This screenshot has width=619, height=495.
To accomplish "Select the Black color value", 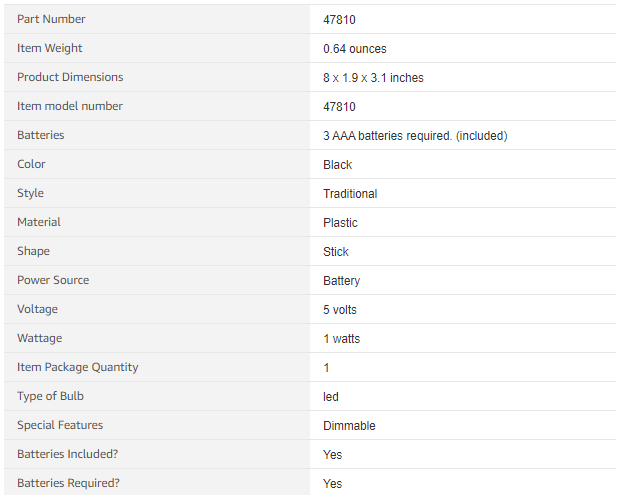I will (337, 165).
